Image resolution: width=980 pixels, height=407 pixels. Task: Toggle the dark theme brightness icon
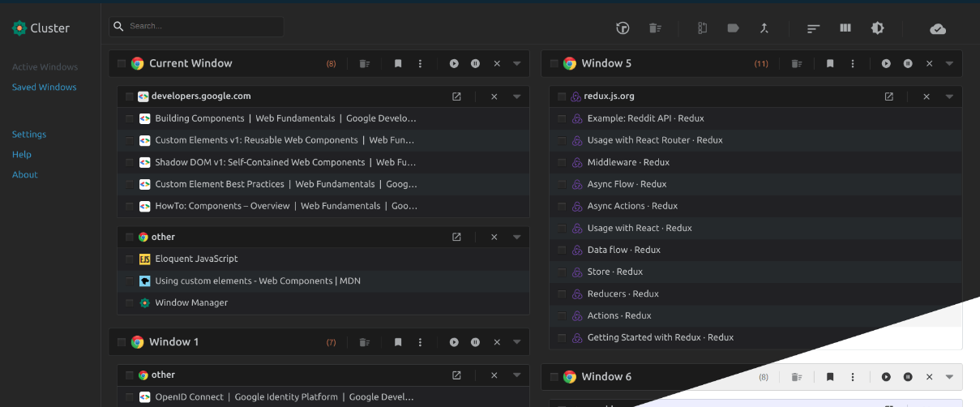tap(877, 28)
